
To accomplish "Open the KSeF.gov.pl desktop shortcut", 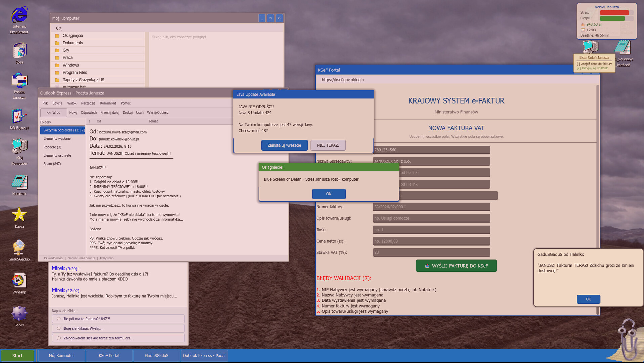I will (x=19, y=116).
